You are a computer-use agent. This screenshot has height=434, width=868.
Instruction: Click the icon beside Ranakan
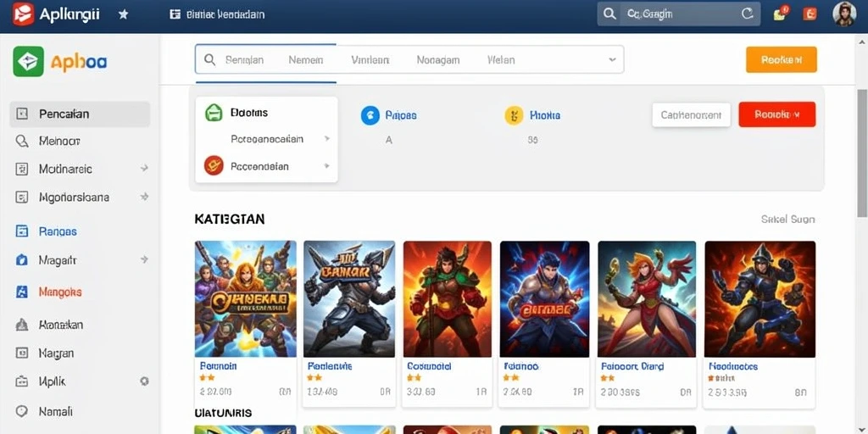pyautogui.click(x=21, y=325)
